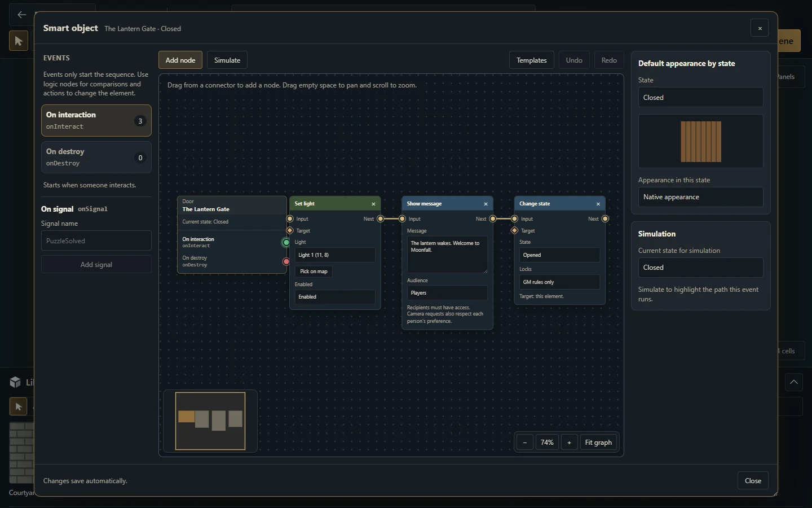The height and width of the screenshot is (508, 812).
Task: Click the Message text area
Action: [447, 255]
